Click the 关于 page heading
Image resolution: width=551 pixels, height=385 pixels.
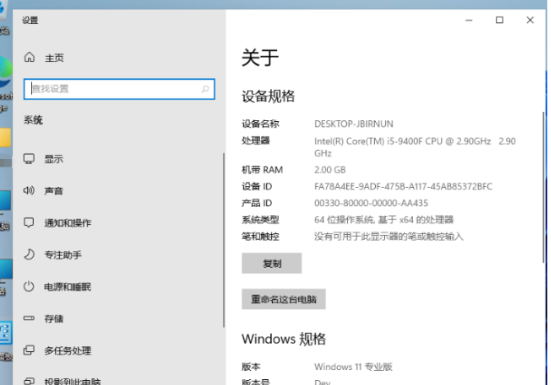(260, 58)
